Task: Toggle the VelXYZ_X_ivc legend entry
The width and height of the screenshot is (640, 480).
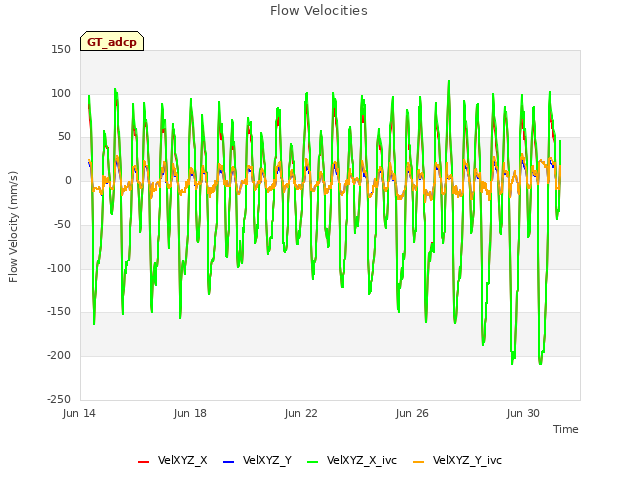Action: pyautogui.click(x=351, y=460)
